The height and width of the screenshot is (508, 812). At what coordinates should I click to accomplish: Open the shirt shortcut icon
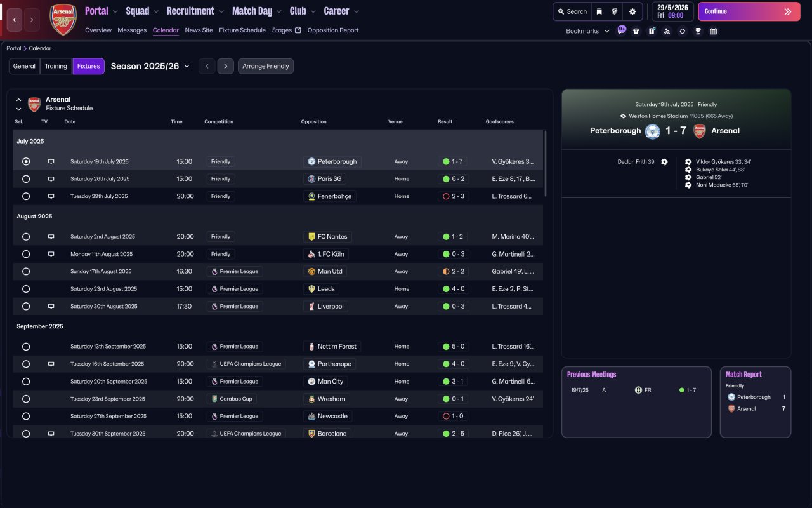pyautogui.click(x=636, y=31)
